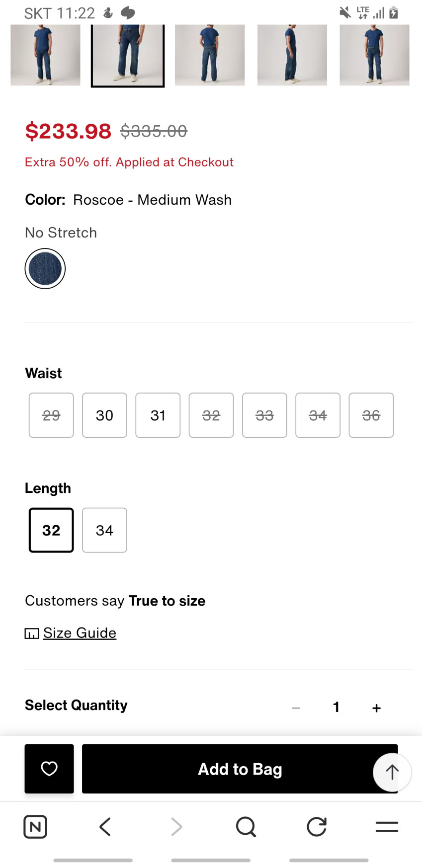Select waist size 31
The image size is (422, 868).
click(158, 415)
